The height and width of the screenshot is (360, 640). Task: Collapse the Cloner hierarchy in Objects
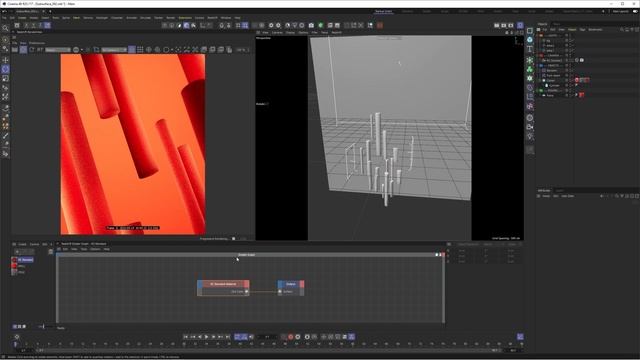[x=540, y=80]
